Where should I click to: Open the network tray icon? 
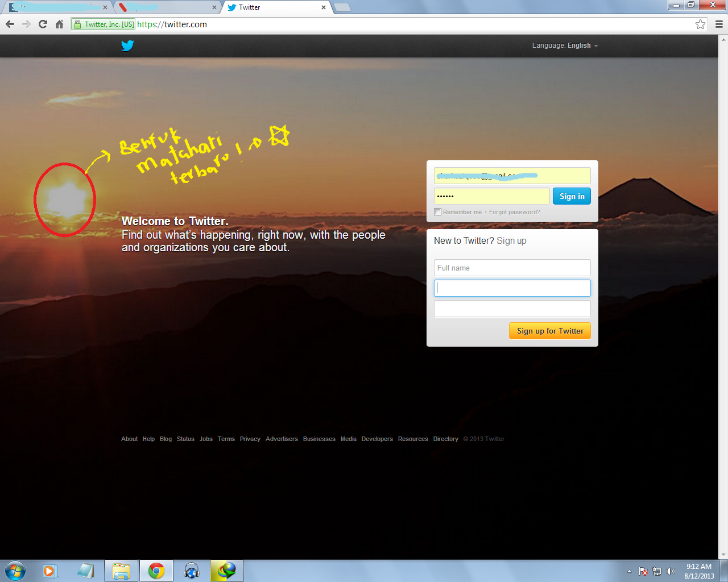click(x=657, y=571)
